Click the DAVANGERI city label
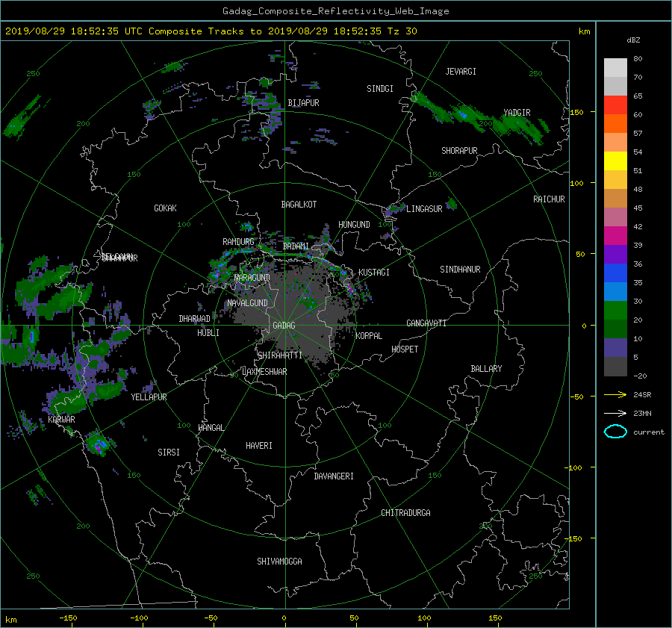 (334, 476)
